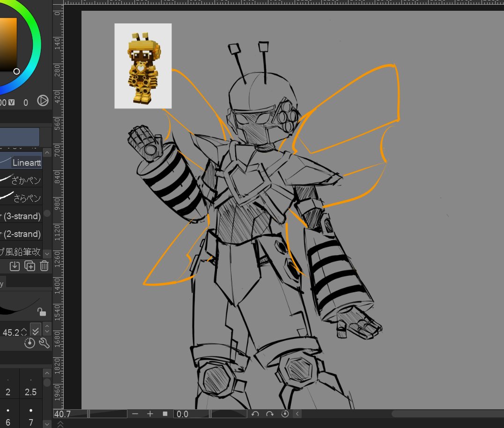Import sub tool with the download-box icon
This screenshot has width=504, height=428.
point(15,266)
